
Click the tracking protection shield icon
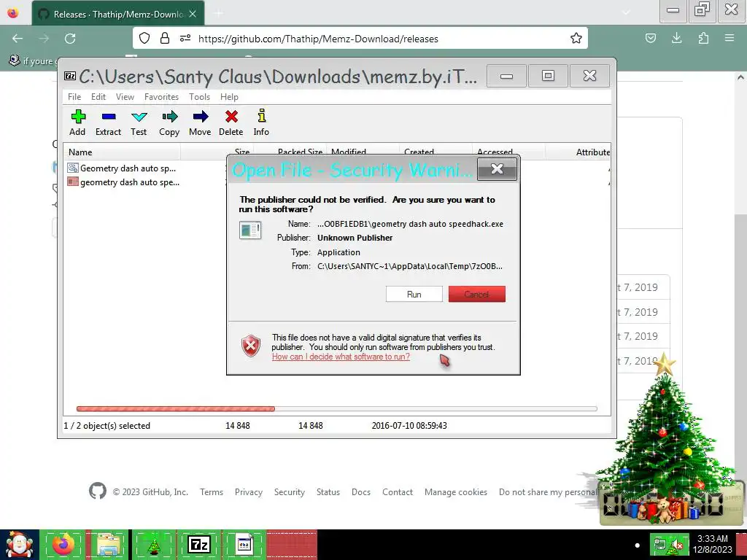coord(144,38)
